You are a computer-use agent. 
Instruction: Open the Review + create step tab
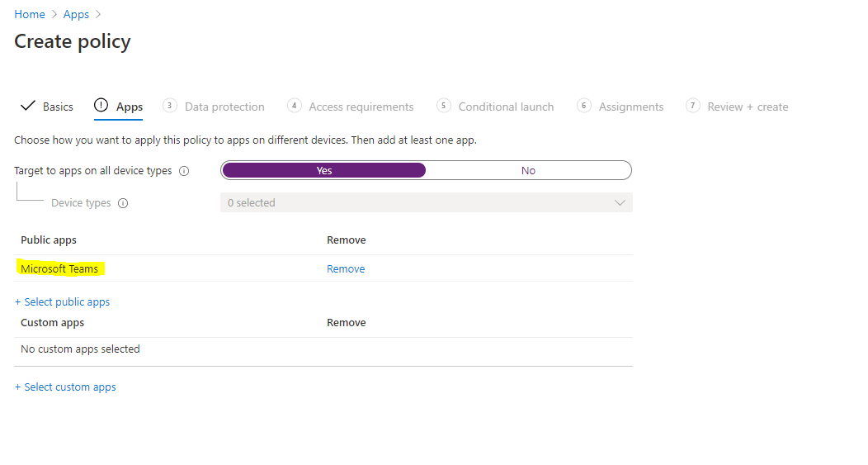748,107
